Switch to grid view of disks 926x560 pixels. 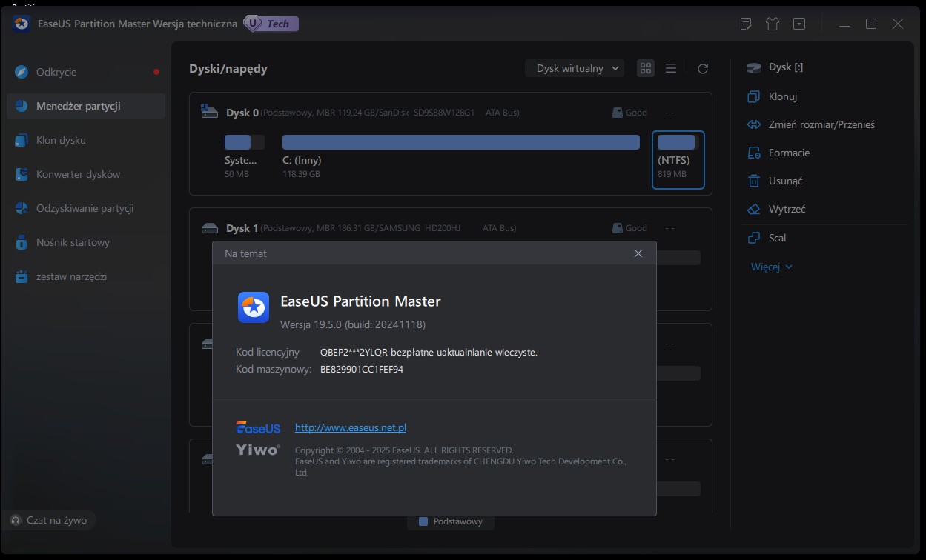tap(646, 68)
